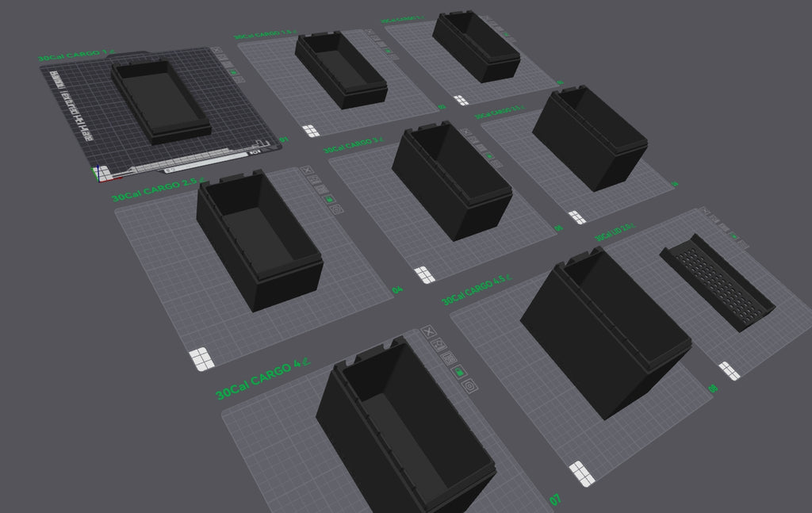The image size is (812, 513).
Task: Toggle the lock on 30Cal CARGO 4 plate
Action: [459, 371]
